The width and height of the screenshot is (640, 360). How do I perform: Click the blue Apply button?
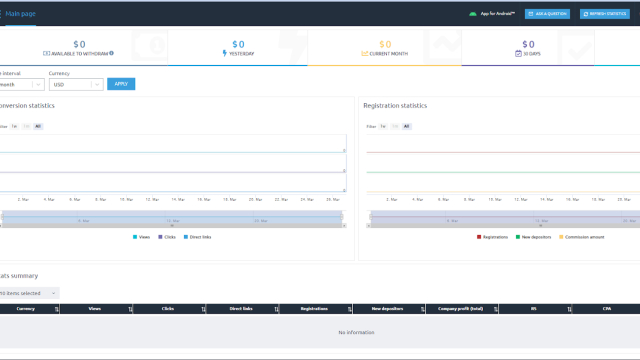click(121, 84)
